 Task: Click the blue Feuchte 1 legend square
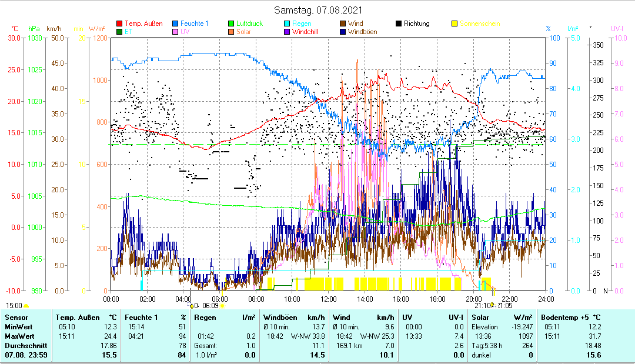coord(175,24)
